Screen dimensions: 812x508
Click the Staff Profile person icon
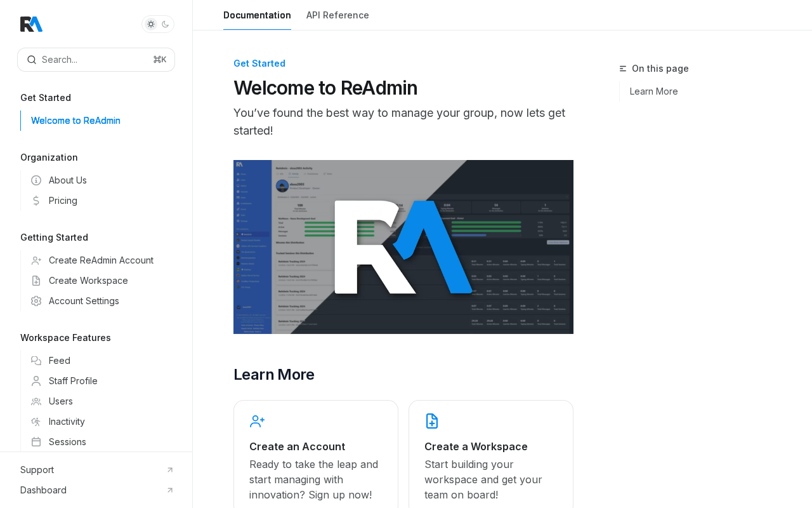click(x=36, y=381)
